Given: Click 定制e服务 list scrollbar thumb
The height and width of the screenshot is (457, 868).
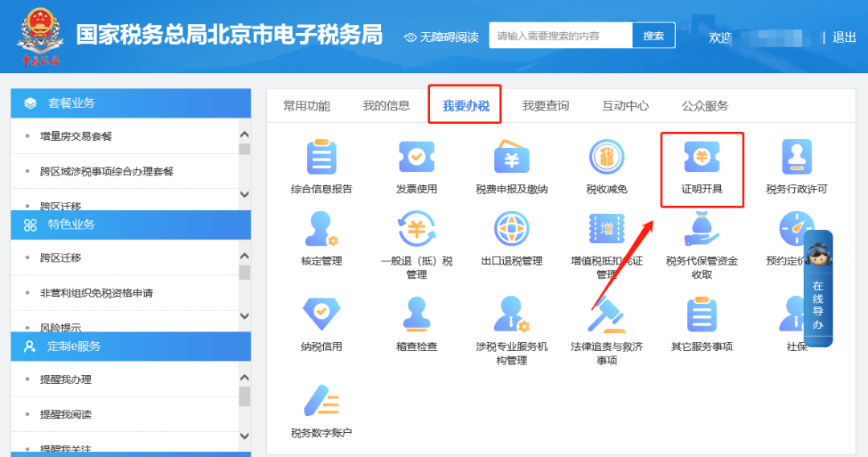Looking at the screenshot, I should tap(244, 397).
